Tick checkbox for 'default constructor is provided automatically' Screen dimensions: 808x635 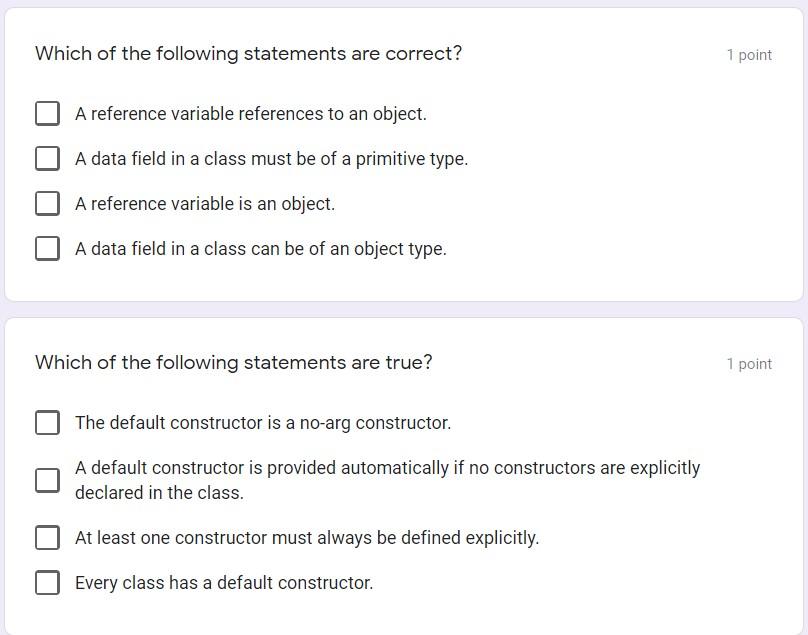coord(47,480)
